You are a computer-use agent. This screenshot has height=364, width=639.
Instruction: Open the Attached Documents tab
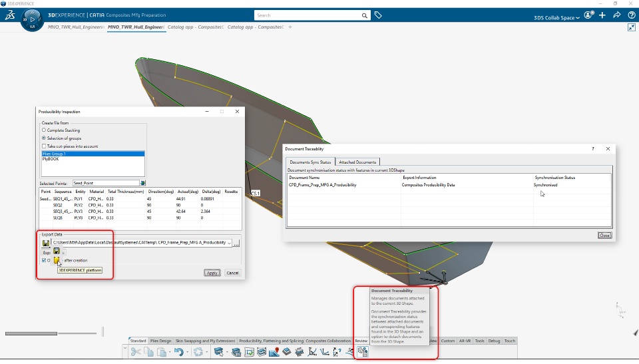tap(357, 162)
